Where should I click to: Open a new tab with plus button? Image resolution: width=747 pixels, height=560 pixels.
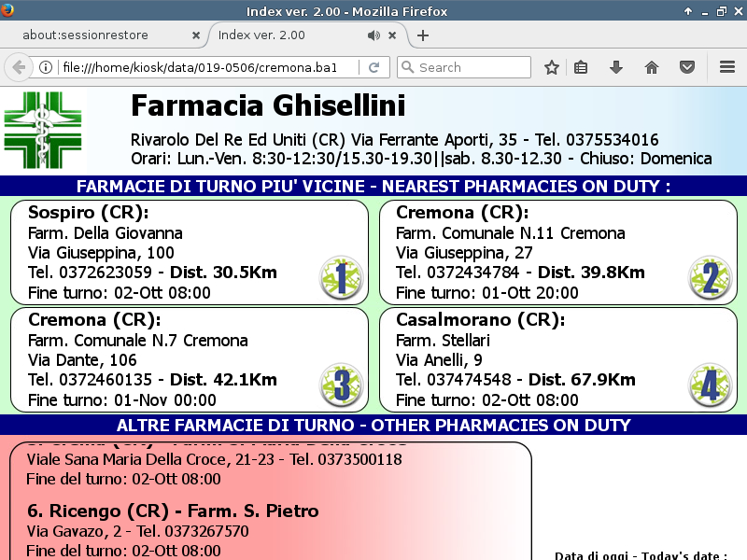point(423,35)
